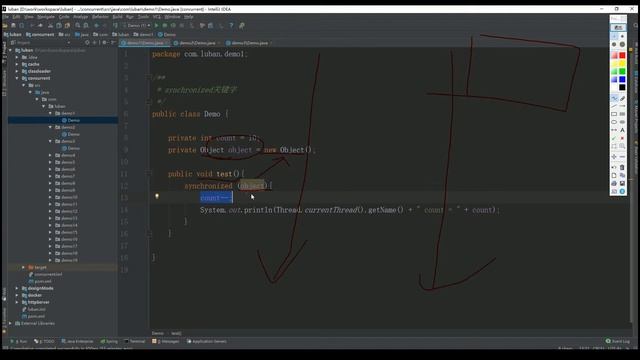
Task: Open the File menu
Action: coord(5,17)
